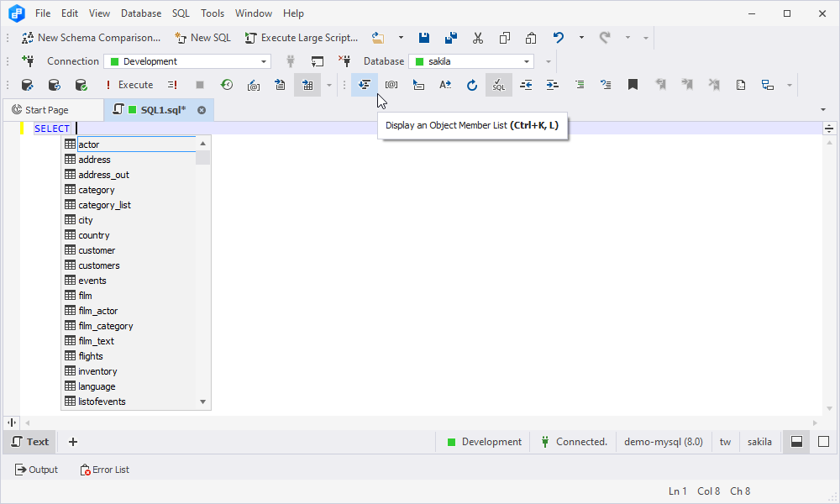Viewport: 840px width, 504px height.
Task: Click the Text view tab at bottom
Action: coord(30,442)
